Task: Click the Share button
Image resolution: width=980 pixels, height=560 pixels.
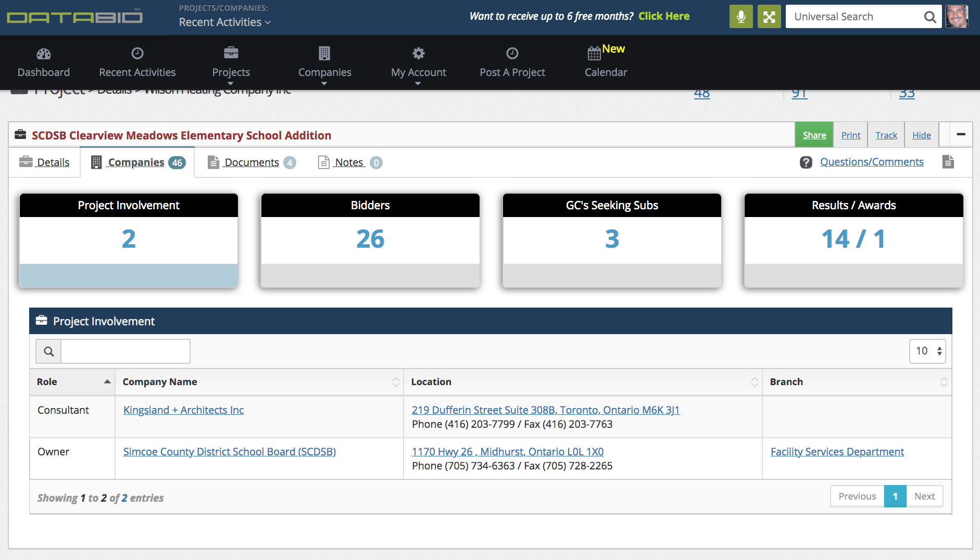Action: 814,135
